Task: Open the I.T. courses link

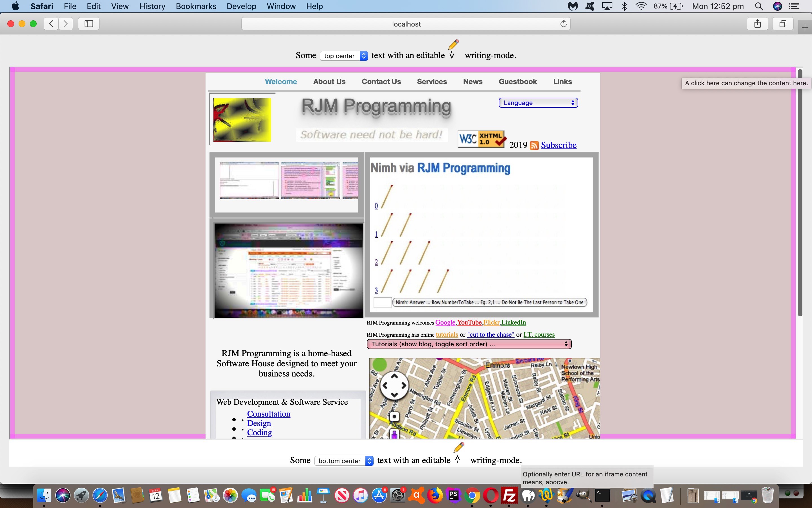Action: pyautogui.click(x=539, y=335)
